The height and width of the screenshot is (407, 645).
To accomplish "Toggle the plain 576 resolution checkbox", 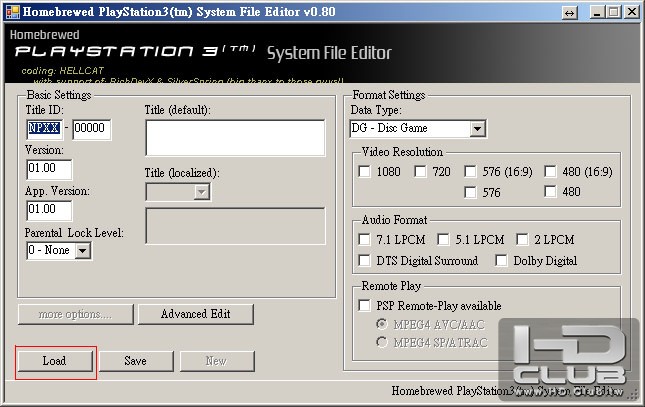I will point(470,192).
